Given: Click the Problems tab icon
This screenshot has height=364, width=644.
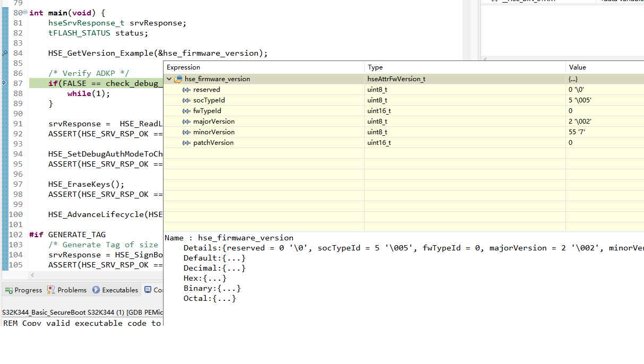Looking at the screenshot, I should (x=51, y=290).
